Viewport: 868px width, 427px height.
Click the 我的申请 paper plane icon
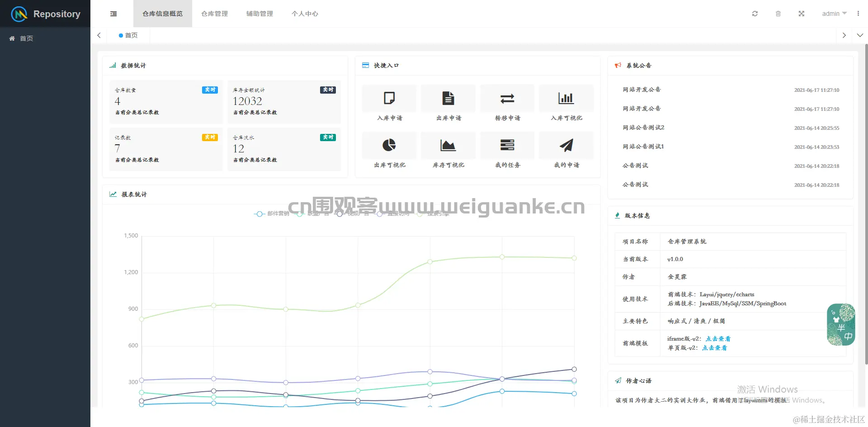tap(566, 145)
